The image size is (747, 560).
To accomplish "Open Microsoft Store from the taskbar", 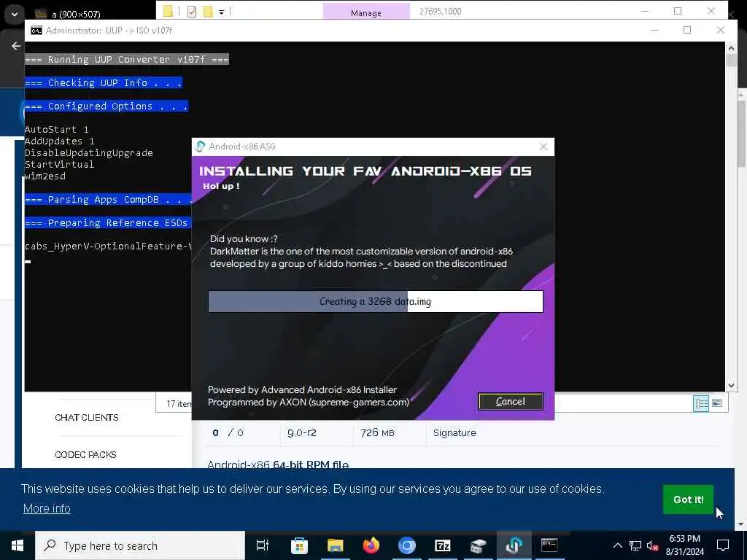I will [x=299, y=545].
